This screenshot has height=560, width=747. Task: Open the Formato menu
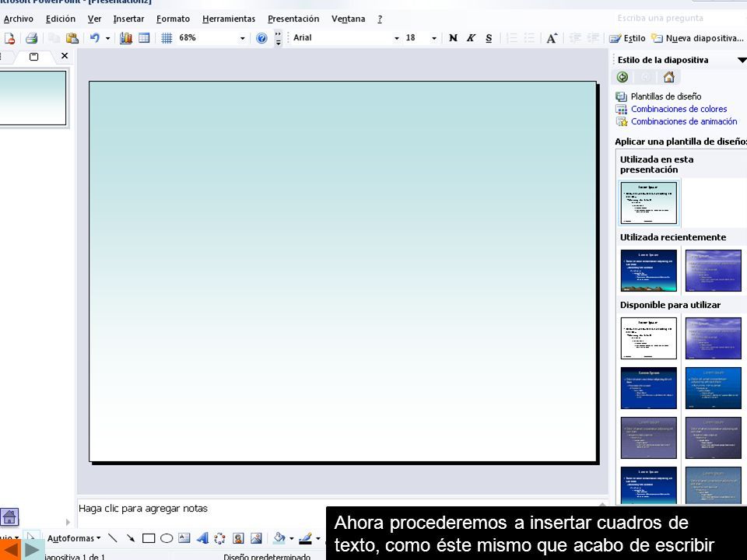(173, 19)
